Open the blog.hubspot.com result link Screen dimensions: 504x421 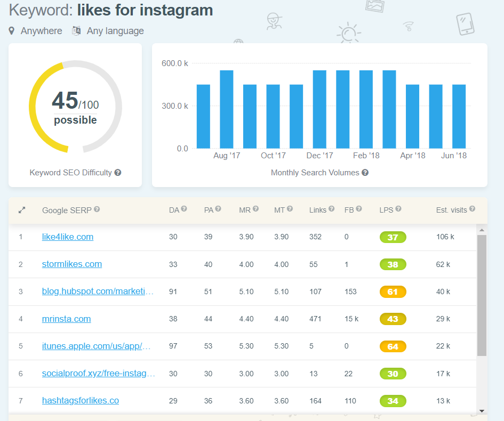point(98,292)
